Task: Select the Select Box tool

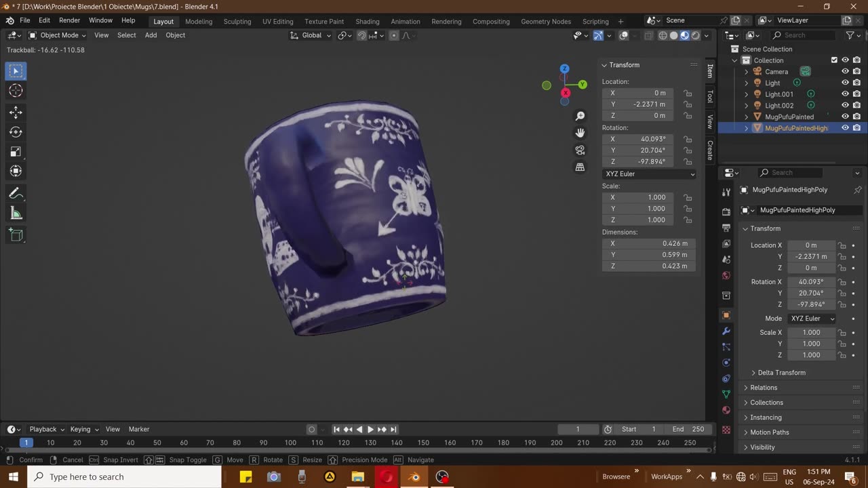Action: (16, 70)
